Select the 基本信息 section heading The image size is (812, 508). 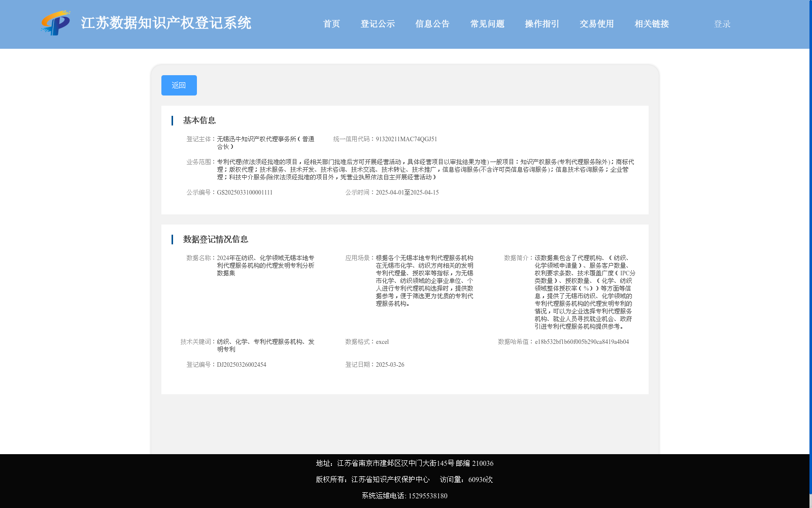pyautogui.click(x=199, y=120)
